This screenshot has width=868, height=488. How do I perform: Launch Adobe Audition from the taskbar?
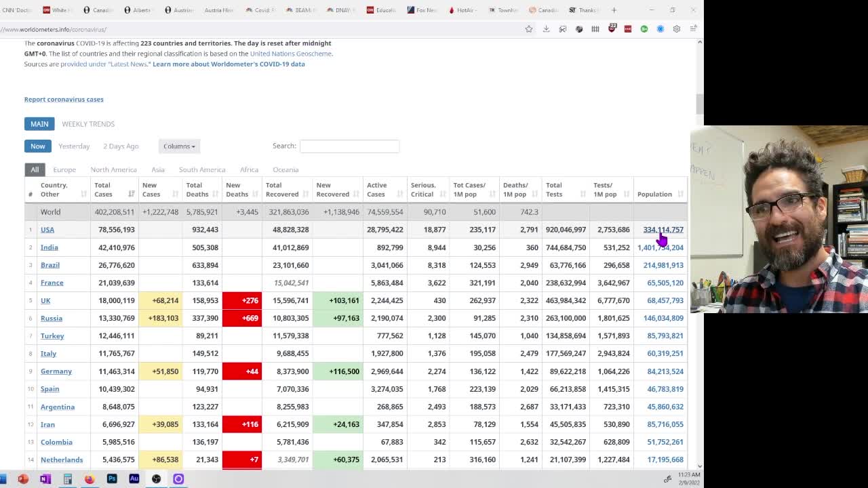pos(134,479)
